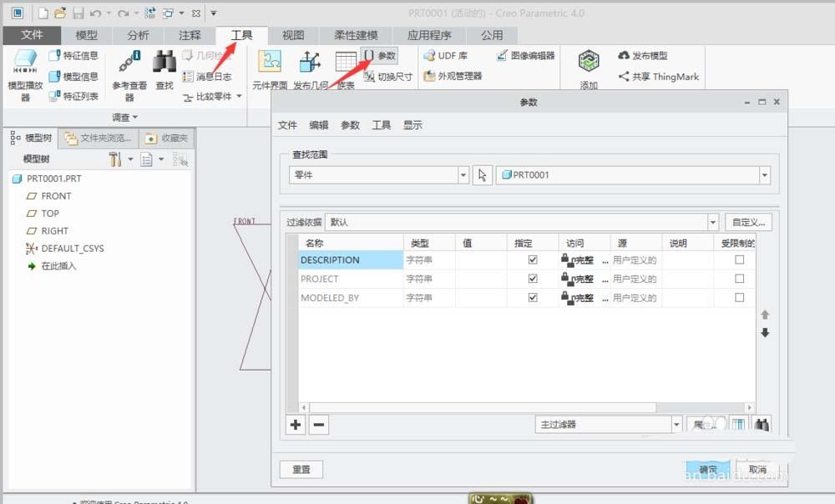Disable 指定 for the MODELED_BY parameter
The height and width of the screenshot is (504, 835).
pyautogui.click(x=532, y=296)
